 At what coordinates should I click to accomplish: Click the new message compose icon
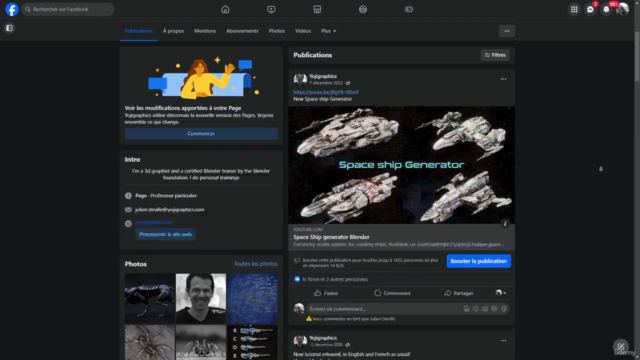(621, 347)
